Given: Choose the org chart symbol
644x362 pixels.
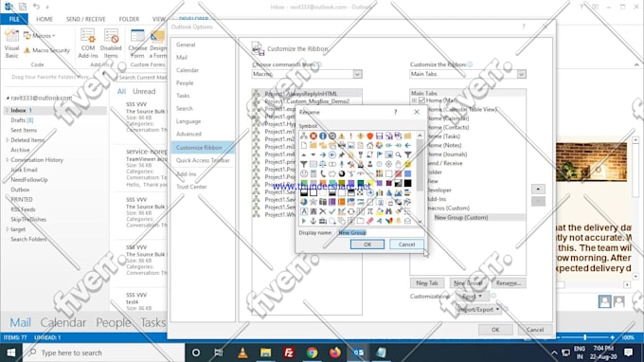Looking at the screenshot, I should point(304,136).
